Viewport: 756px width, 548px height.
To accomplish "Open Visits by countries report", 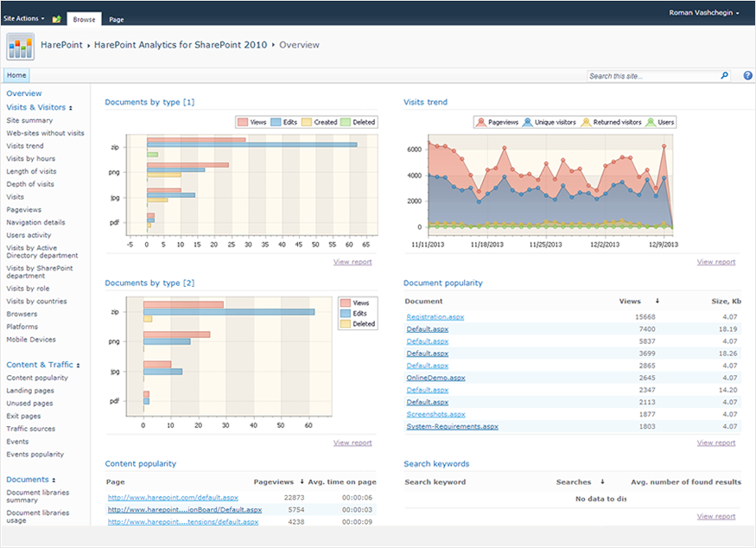I will pyautogui.click(x=36, y=301).
